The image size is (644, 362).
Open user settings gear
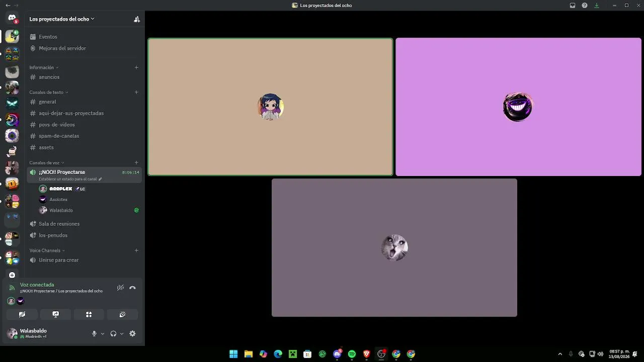[x=132, y=334]
